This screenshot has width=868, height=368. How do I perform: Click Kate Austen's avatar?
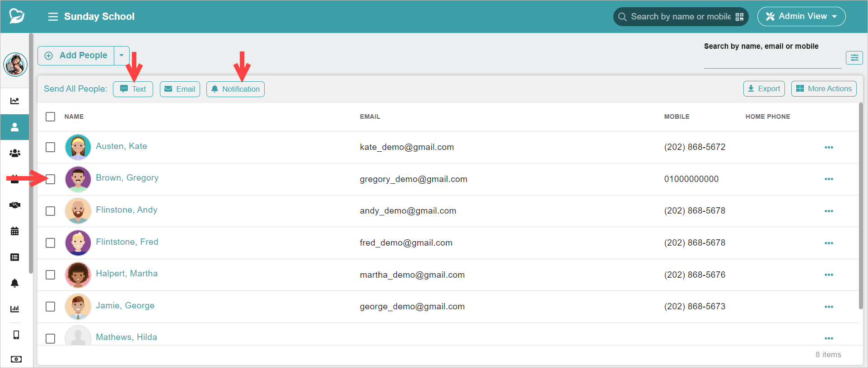78,147
